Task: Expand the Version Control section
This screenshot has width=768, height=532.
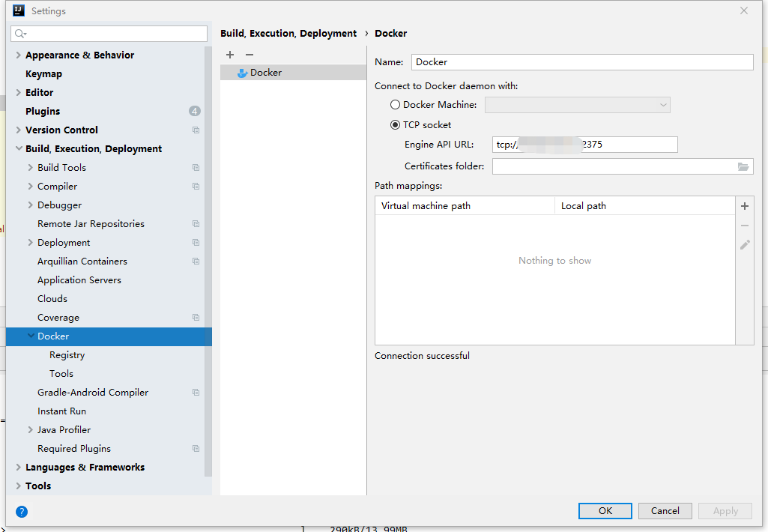Action: click(18, 130)
